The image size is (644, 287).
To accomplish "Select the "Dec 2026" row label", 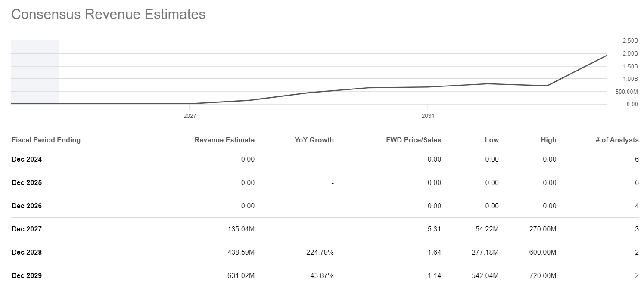I will [x=27, y=206].
